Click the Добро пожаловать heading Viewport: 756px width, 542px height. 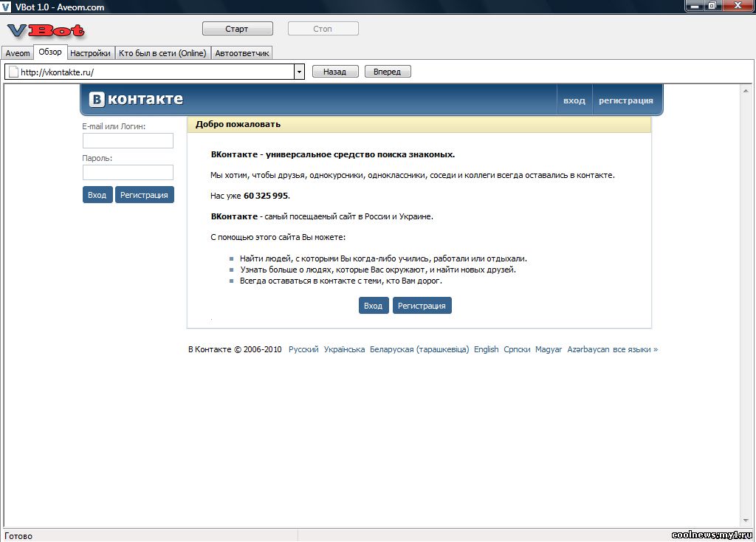[x=238, y=124]
